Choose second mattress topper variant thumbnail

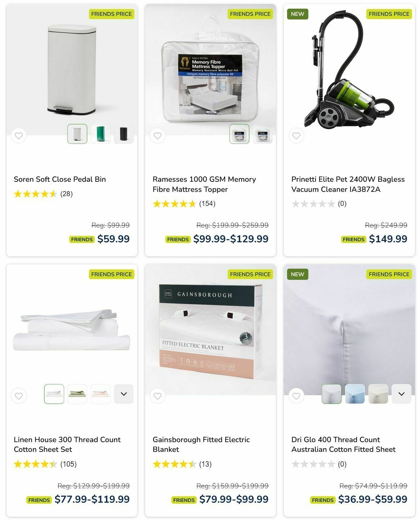tap(263, 134)
